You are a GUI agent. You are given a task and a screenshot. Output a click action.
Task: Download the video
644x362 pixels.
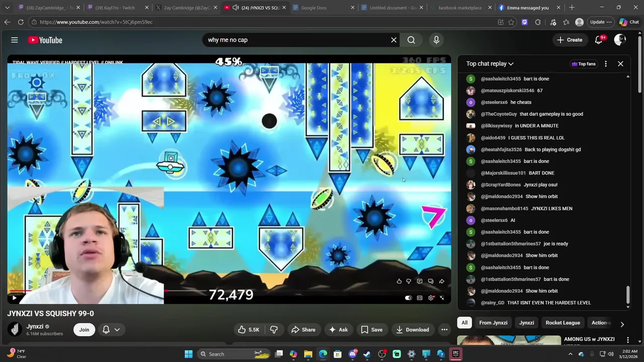click(x=413, y=330)
